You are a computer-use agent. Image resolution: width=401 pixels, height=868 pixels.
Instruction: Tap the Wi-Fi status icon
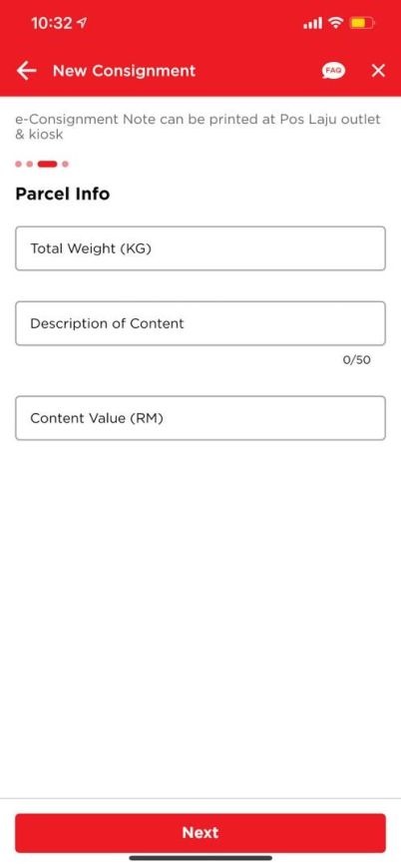click(x=335, y=23)
